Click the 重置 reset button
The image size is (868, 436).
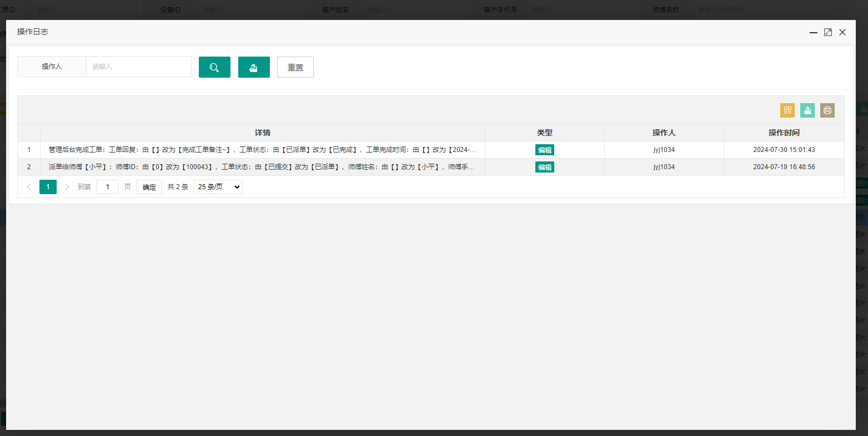click(x=295, y=67)
